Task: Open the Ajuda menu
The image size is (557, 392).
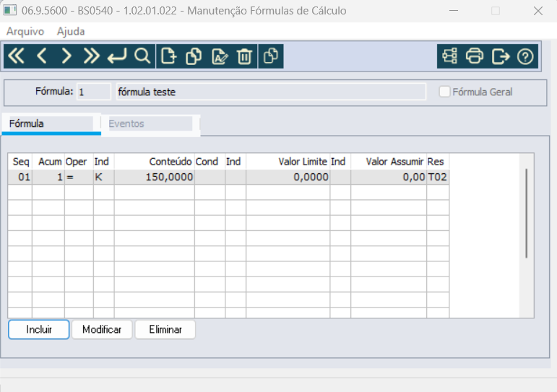Action: click(71, 31)
